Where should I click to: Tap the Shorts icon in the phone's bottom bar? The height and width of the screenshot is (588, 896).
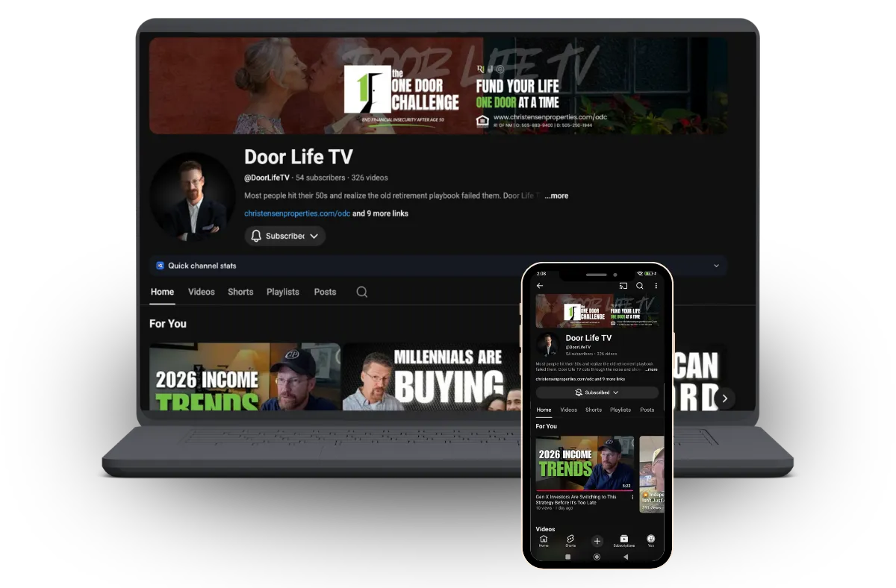pyautogui.click(x=570, y=540)
